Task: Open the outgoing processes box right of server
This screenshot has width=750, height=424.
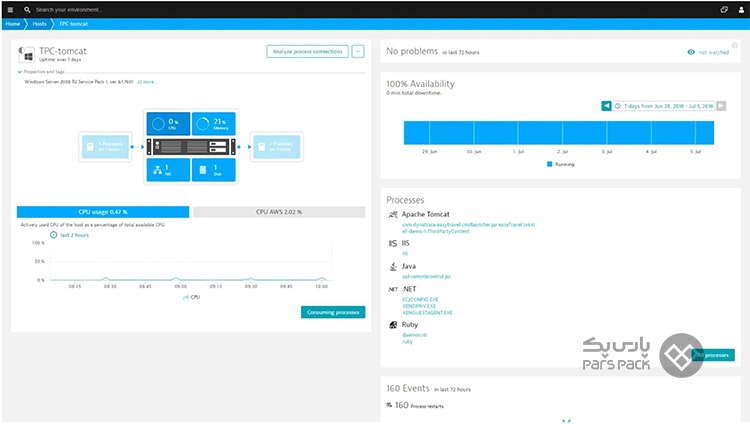Action: (276, 147)
